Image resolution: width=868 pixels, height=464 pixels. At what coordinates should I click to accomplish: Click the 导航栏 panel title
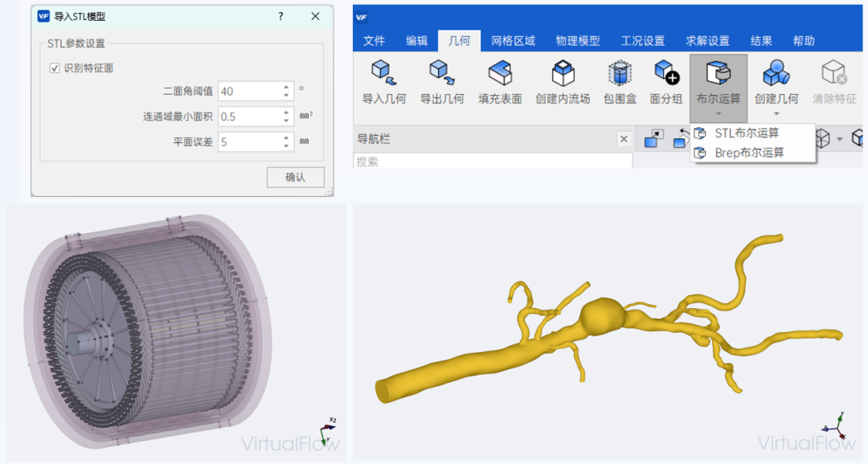(x=374, y=139)
